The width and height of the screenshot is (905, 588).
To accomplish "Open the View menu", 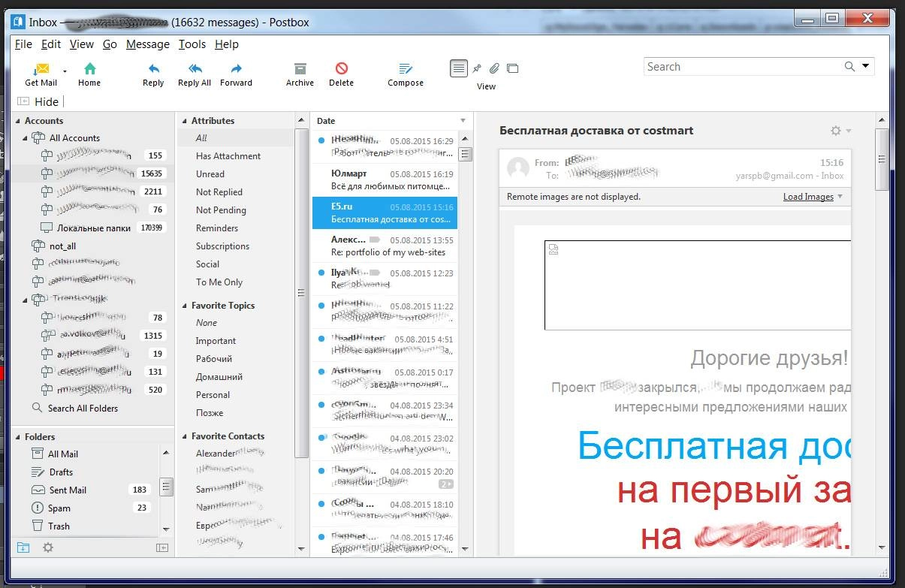I will point(82,44).
